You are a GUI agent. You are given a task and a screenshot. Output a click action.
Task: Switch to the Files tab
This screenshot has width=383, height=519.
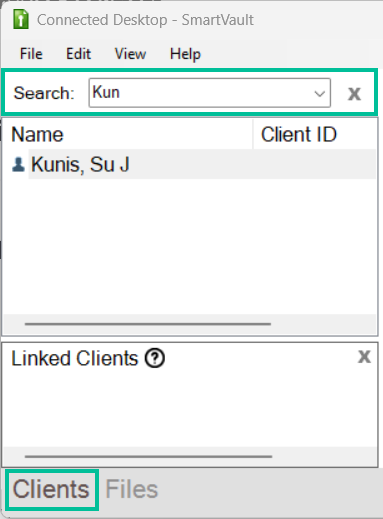(132, 489)
